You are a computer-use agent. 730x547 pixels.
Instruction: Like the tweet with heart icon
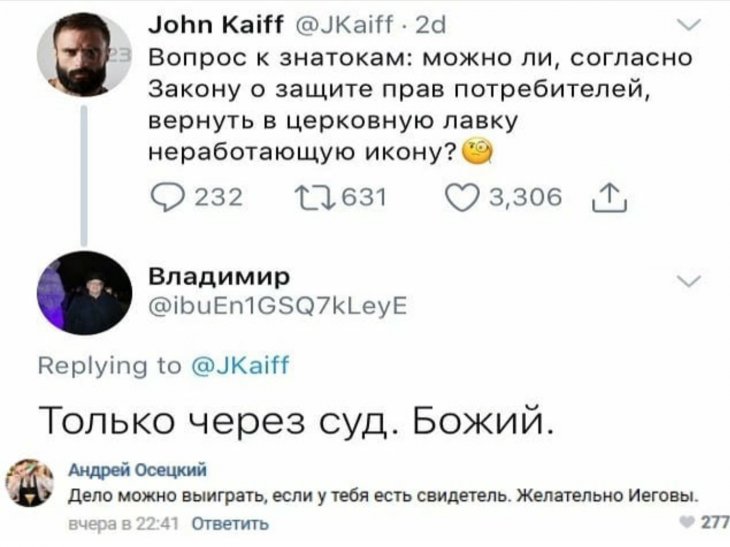pos(461,198)
